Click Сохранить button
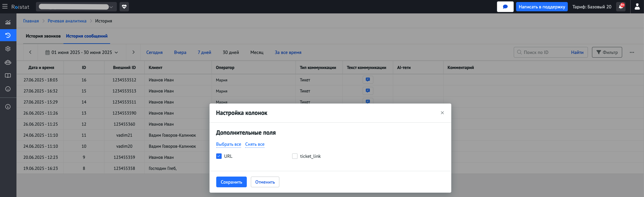This screenshot has width=644, height=197. pyautogui.click(x=231, y=182)
